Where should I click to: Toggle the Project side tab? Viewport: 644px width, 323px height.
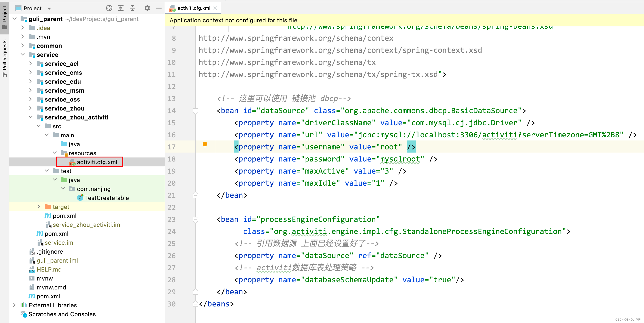tap(4, 17)
